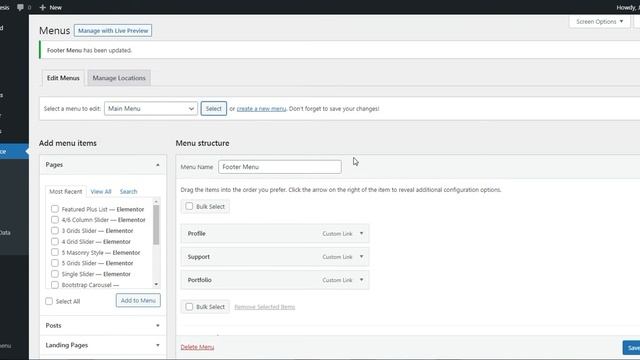Expand the Support menu item arrow
Image resolution: width=640 pixels, height=360 pixels.
pyautogui.click(x=361, y=257)
